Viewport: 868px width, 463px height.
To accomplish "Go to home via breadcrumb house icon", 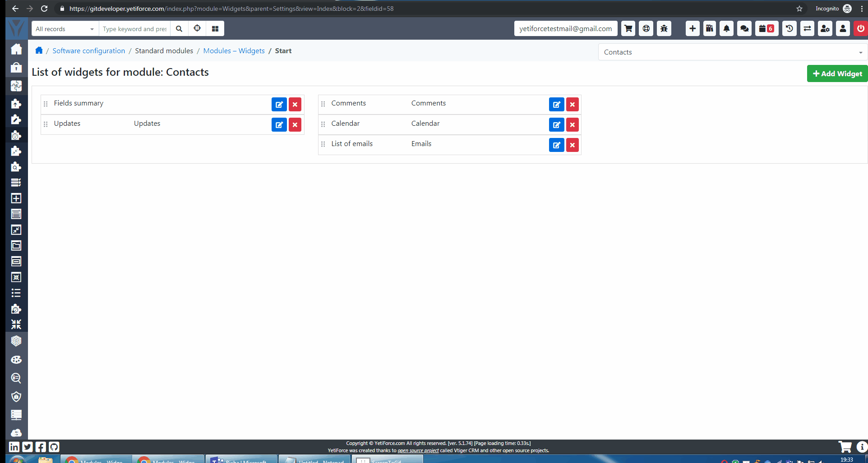I will pyautogui.click(x=39, y=50).
